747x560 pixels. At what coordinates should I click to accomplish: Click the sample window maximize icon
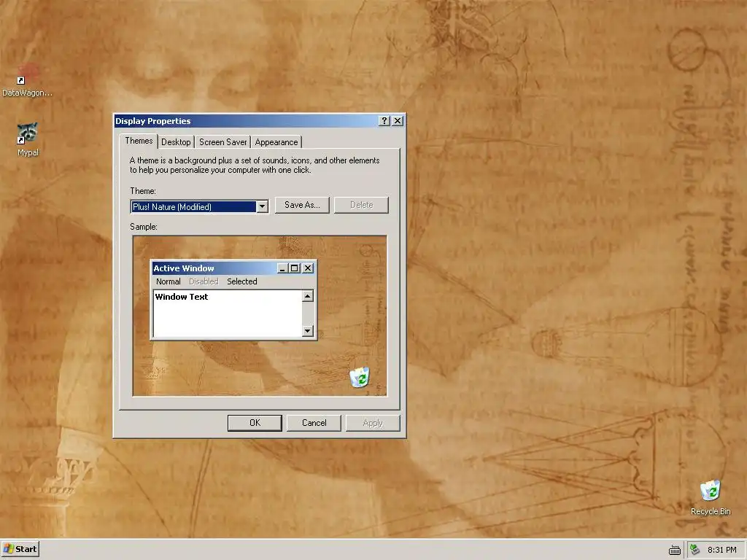coord(295,268)
